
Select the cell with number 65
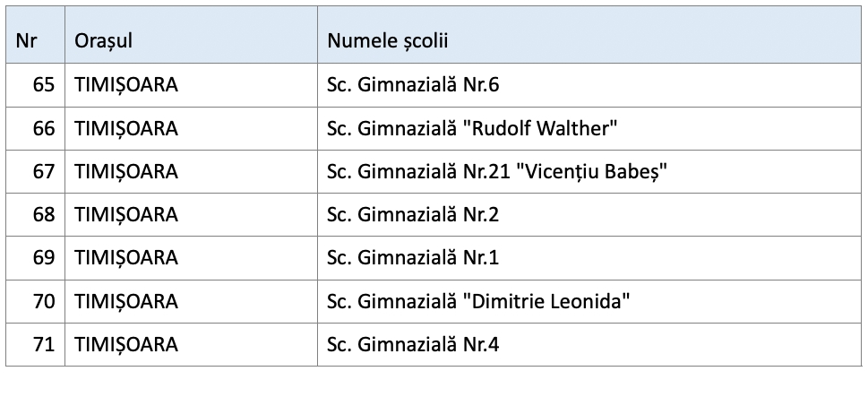(44, 85)
